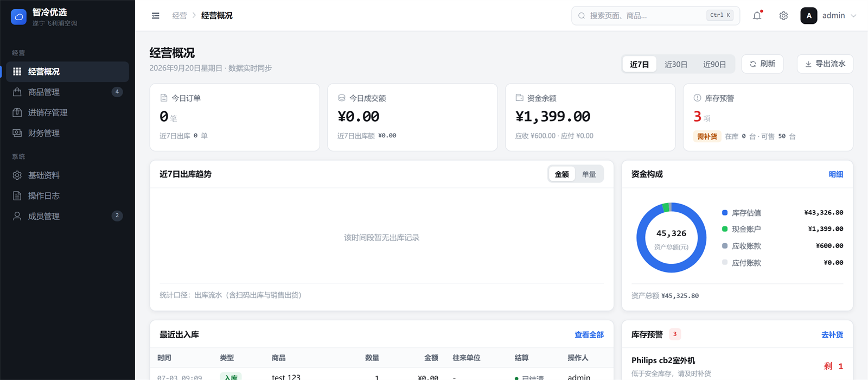Open 操作日志 in the sidebar
The width and height of the screenshot is (868, 380).
68,196
